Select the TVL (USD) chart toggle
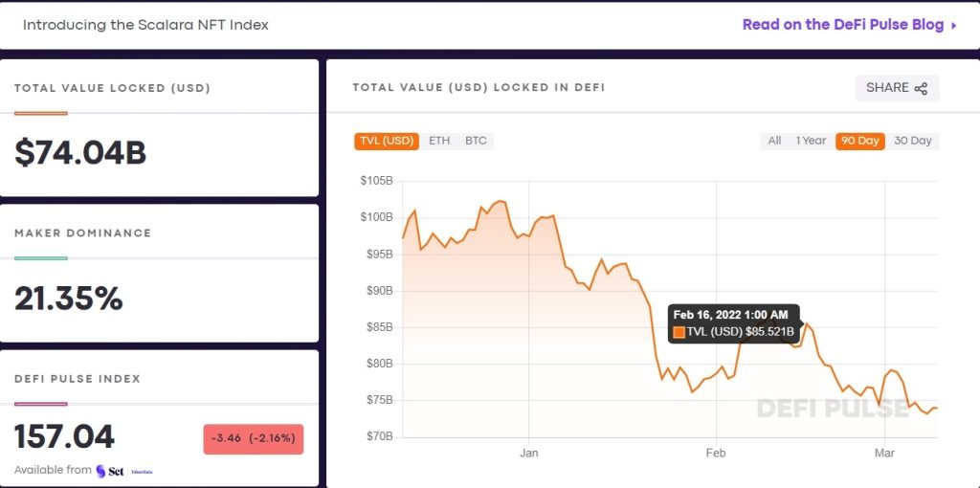The height and width of the screenshot is (488, 980). (387, 141)
